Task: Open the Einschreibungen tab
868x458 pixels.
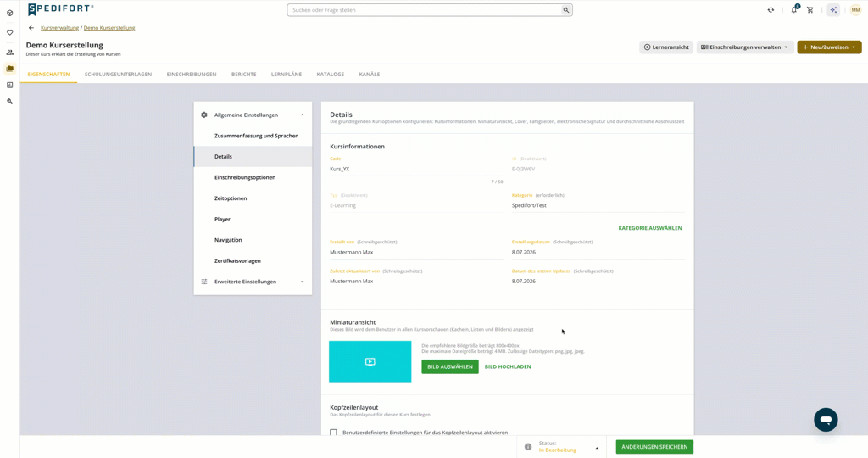Action: point(192,74)
